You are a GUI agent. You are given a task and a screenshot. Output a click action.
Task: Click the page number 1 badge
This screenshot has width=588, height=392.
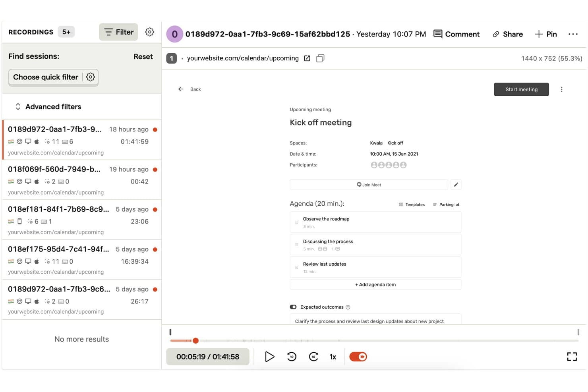171,58
